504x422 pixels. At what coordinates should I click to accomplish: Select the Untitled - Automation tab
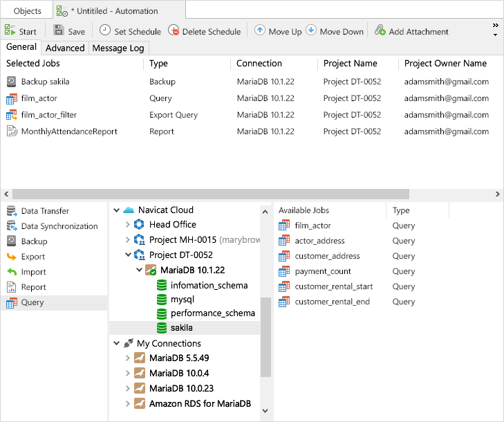coord(119,10)
